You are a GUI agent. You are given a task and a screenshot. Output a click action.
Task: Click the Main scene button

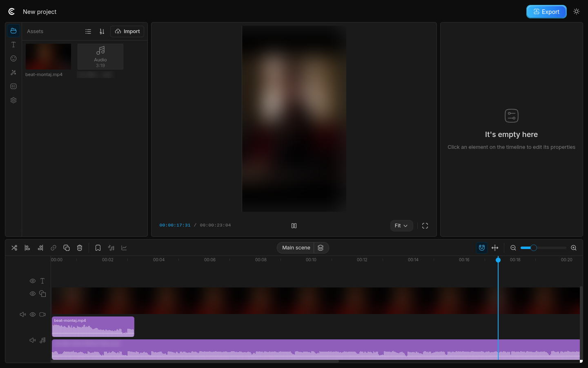point(296,248)
